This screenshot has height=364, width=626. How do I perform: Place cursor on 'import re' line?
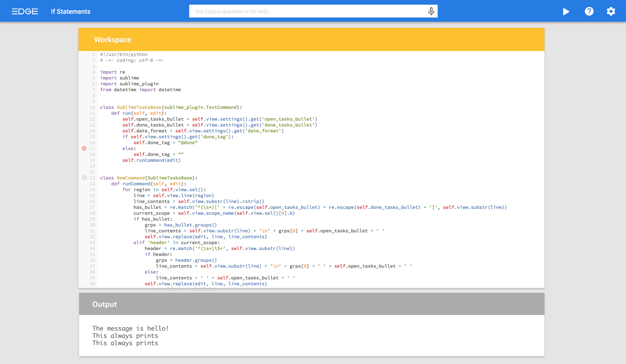pos(112,72)
